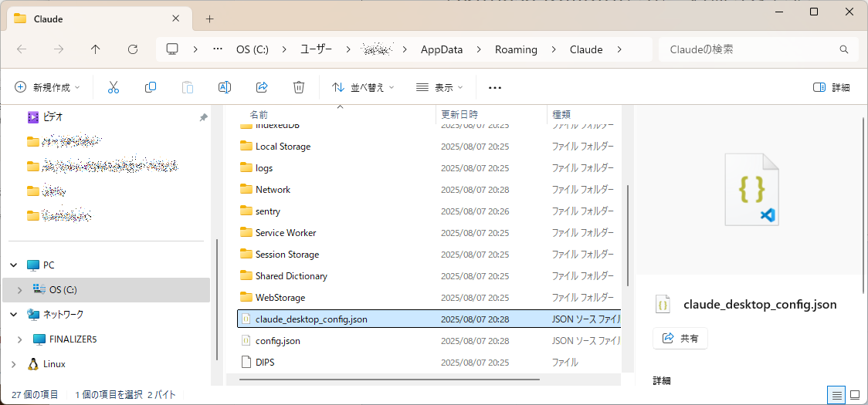Click the vertical scrollbar of file list

pos(627,235)
